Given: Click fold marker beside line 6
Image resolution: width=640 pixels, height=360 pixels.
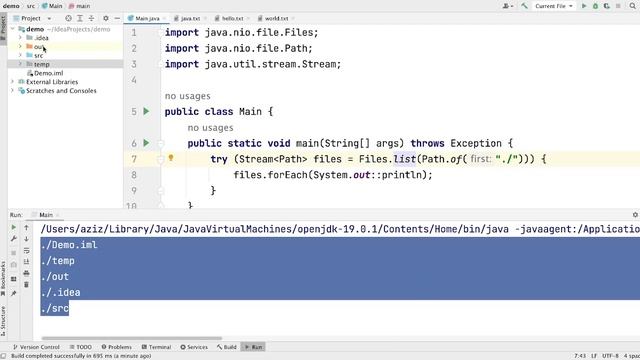Looking at the screenshot, I should pyautogui.click(x=161, y=143).
